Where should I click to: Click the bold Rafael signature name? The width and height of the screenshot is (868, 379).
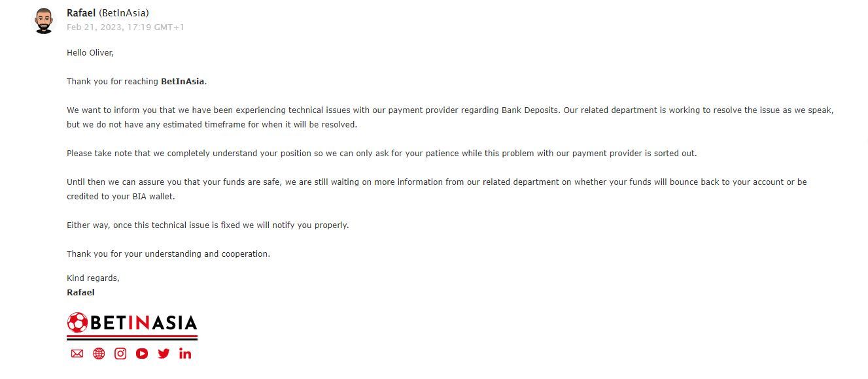(x=80, y=293)
